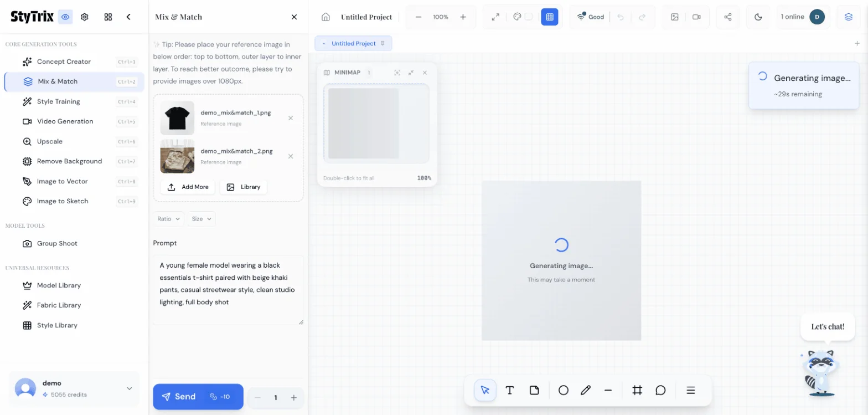Click the Add More upload button
The height and width of the screenshot is (415, 868).
click(x=188, y=187)
